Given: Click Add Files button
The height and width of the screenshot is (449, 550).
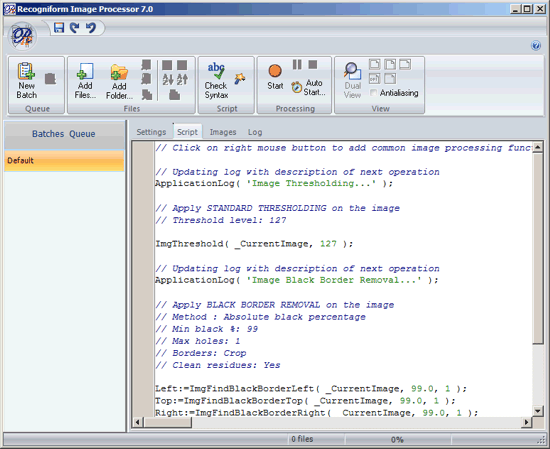Looking at the screenshot, I should coord(85,81).
